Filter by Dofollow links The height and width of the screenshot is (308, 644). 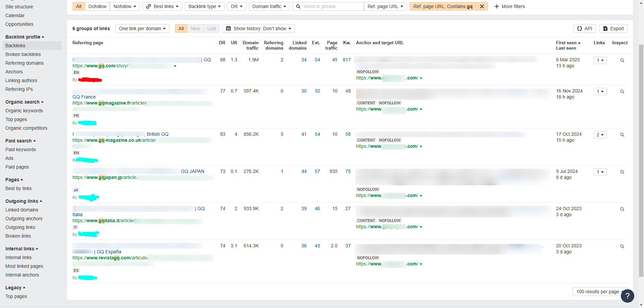tap(97, 6)
